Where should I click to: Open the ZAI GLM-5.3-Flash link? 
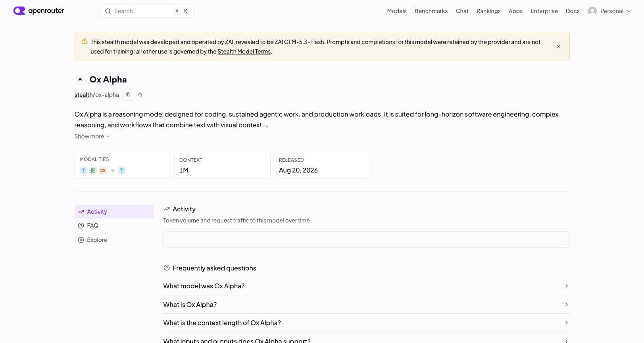click(x=299, y=42)
